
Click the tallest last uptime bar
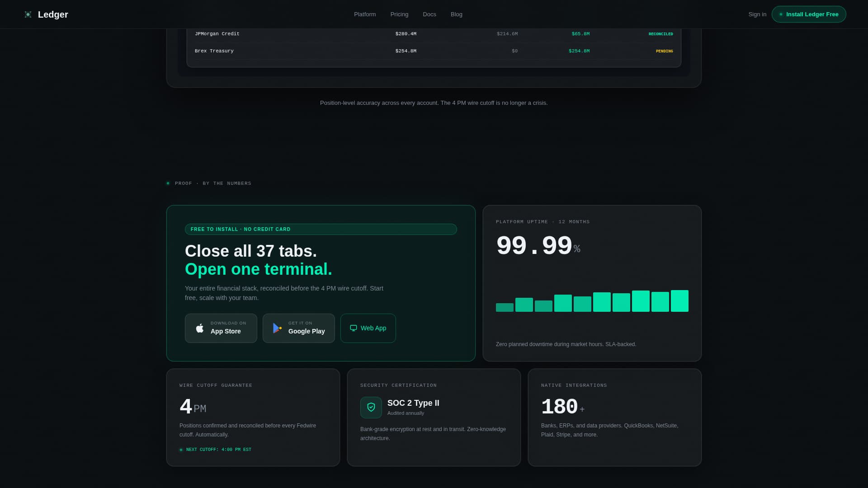coord(679,301)
